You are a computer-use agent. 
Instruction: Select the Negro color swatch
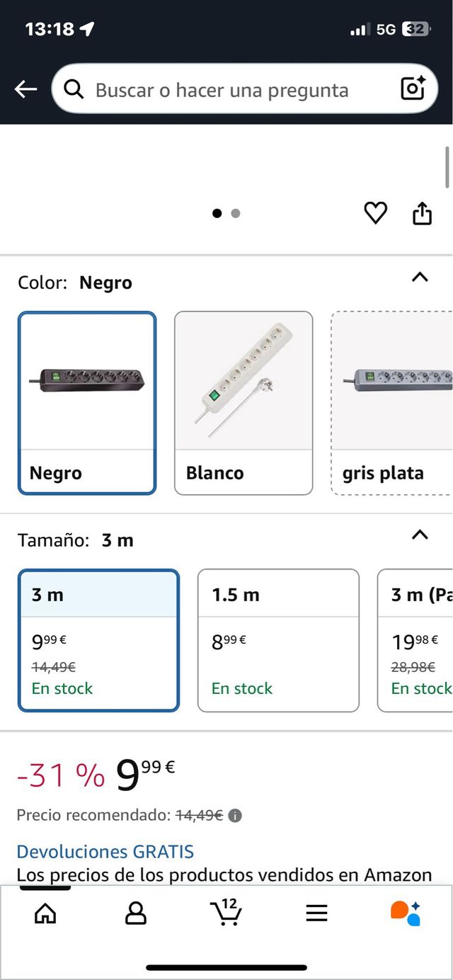pos(87,403)
